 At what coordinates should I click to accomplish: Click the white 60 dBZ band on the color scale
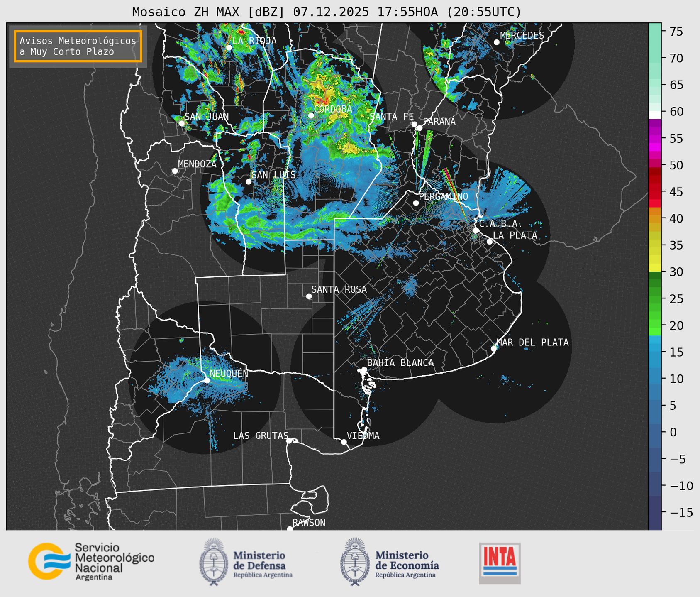click(655, 115)
